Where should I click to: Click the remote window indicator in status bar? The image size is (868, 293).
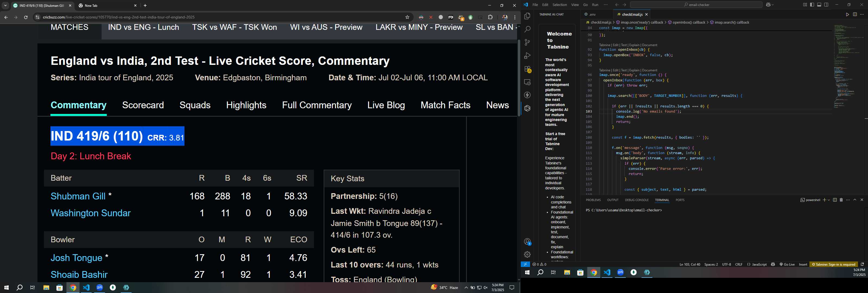[525, 264]
